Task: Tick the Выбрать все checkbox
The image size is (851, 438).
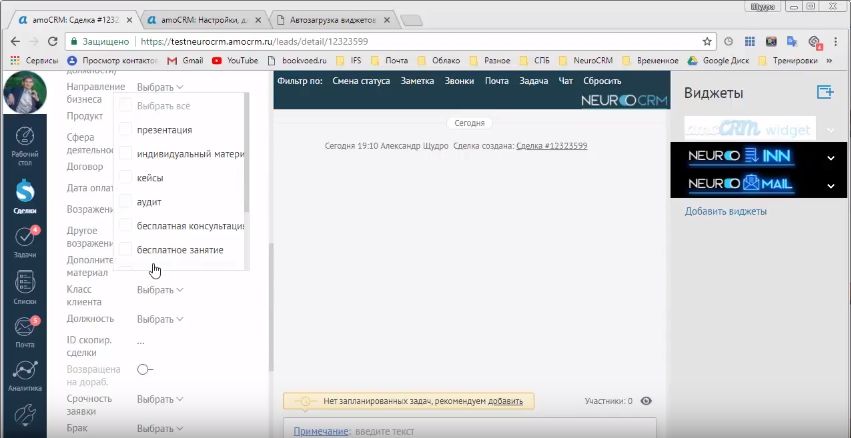Action: (x=125, y=106)
